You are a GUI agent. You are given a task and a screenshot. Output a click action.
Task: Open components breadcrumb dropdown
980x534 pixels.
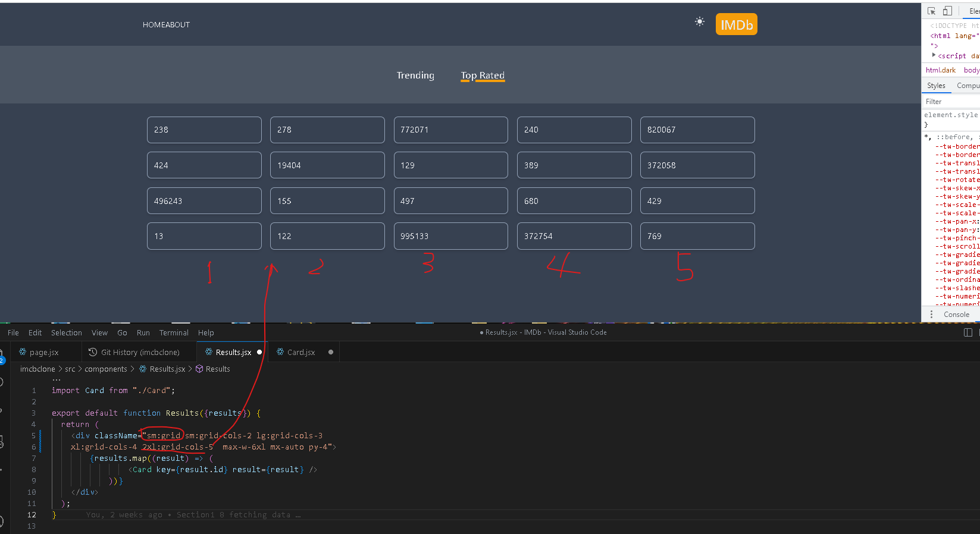106,369
